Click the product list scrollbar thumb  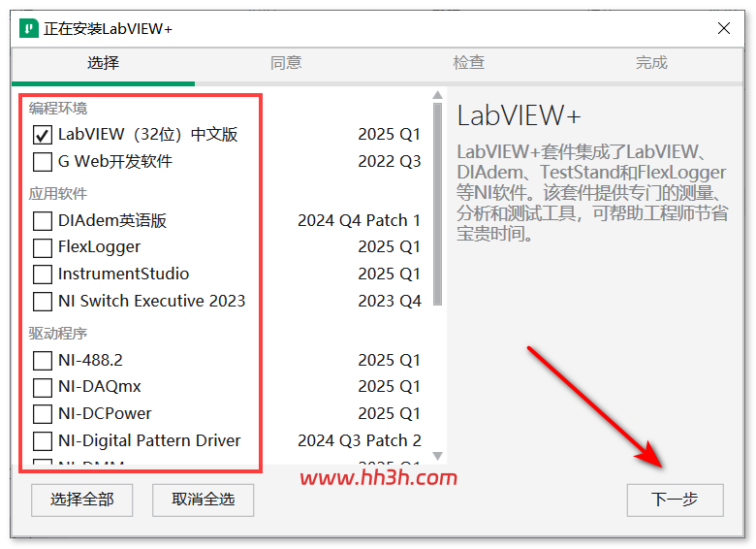click(437, 204)
